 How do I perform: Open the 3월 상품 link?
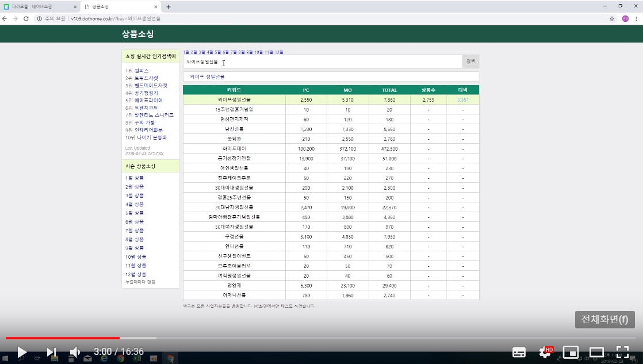click(135, 196)
